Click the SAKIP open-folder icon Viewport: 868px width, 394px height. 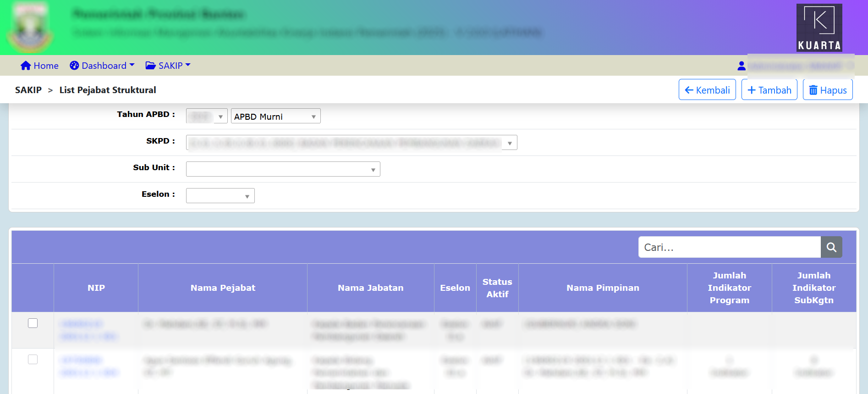(x=150, y=66)
